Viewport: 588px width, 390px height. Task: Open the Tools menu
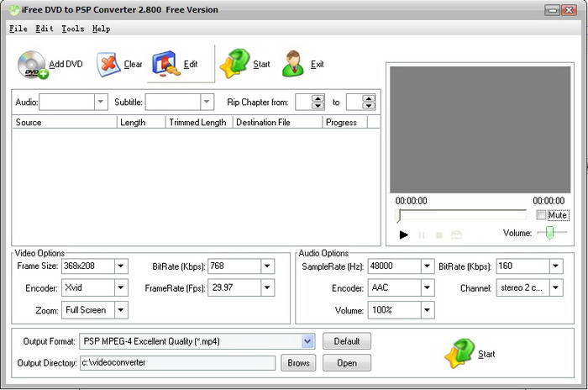click(73, 29)
